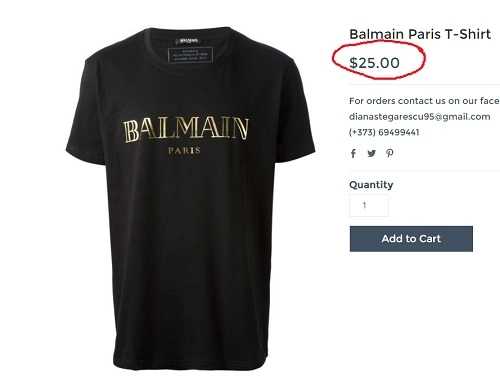Click the Balmain Paris T-Shirt title
The image size is (500, 377).
(x=420, y=34)
